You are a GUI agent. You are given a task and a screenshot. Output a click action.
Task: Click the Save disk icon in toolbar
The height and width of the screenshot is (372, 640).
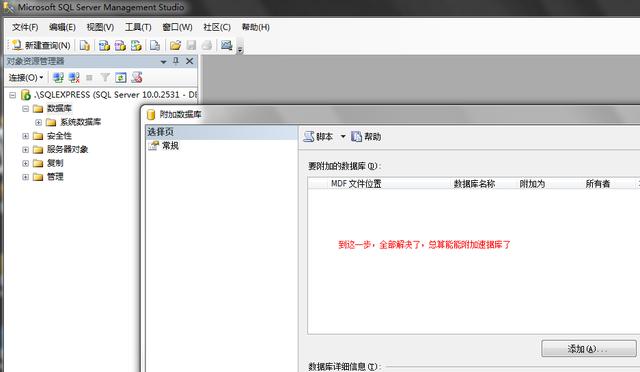[191, 45]
